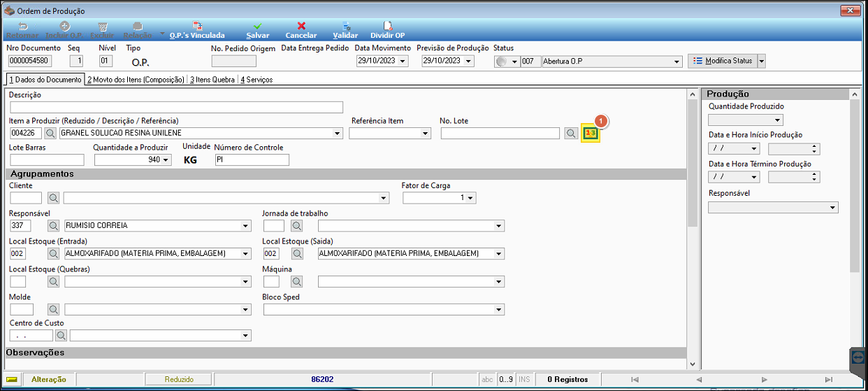Click the Descrição input field

pos(176,107)
